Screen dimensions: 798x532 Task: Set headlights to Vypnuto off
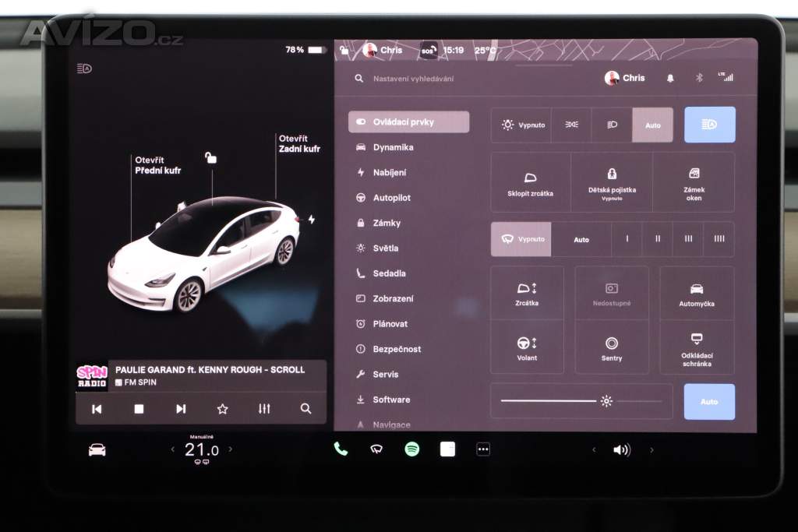pos(521,125)
